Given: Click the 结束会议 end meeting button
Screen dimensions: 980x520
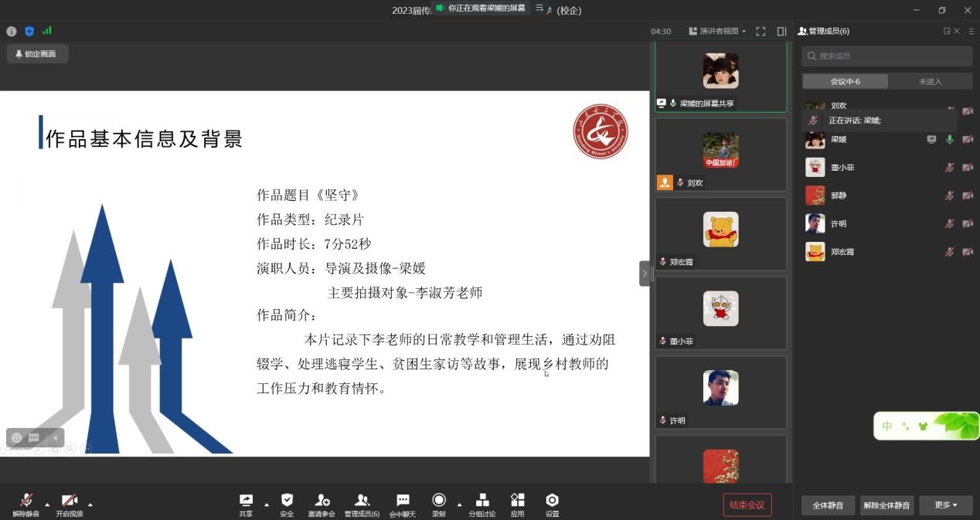Looking at the screenshot, I should 747,505.
